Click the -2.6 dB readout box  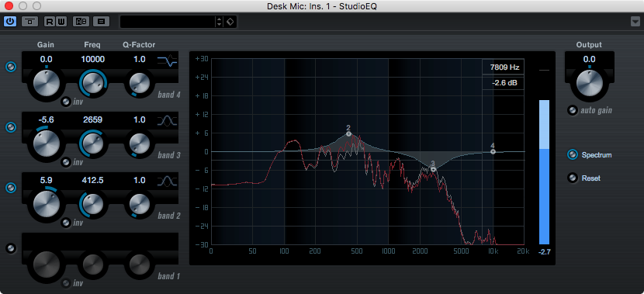click(x=504, y=82)
